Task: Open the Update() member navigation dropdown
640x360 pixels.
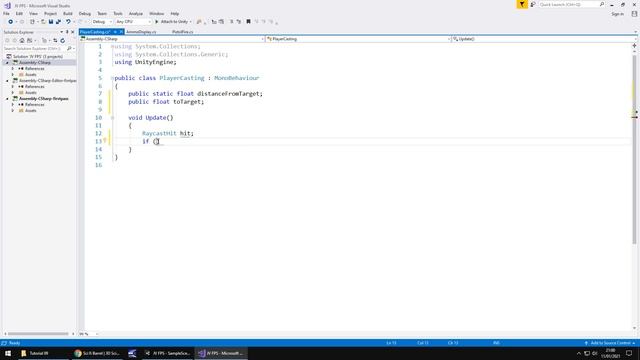Action: point(545,39)
